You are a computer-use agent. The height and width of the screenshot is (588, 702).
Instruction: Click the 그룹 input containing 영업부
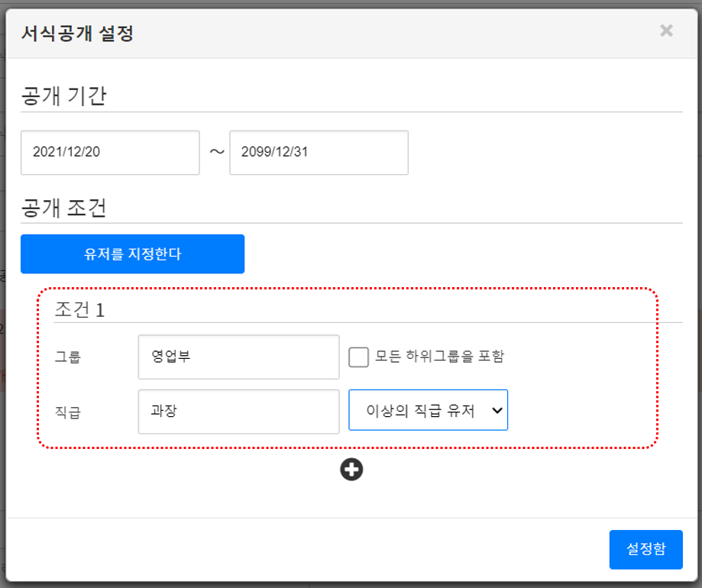pyautogui.click(x=238, y=357)
